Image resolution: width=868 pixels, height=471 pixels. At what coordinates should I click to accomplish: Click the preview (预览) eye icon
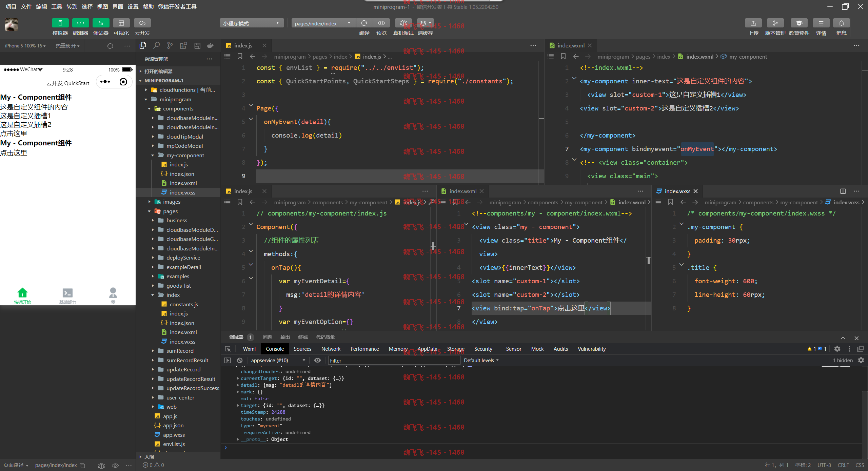point(381,23)
